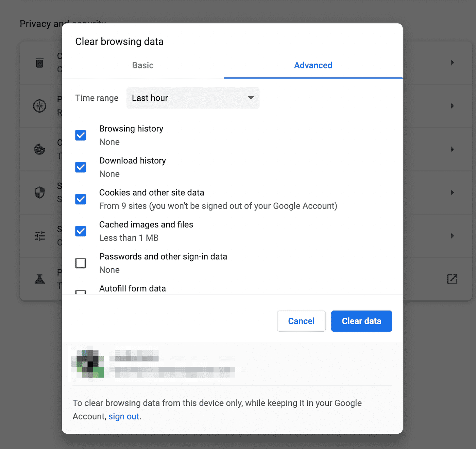Expand the Cookies and site data row
This screenshot has width=476, height=449.
tap(452, 149)
